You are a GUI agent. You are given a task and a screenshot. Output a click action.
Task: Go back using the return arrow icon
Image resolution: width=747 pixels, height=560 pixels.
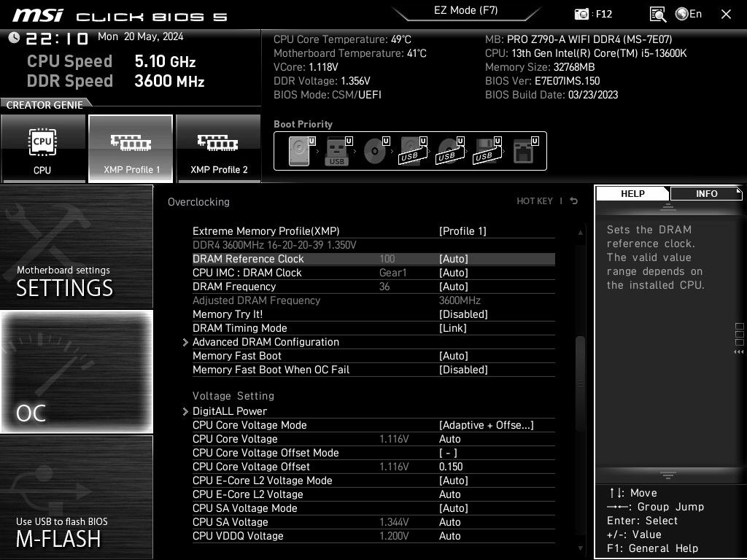573,201
